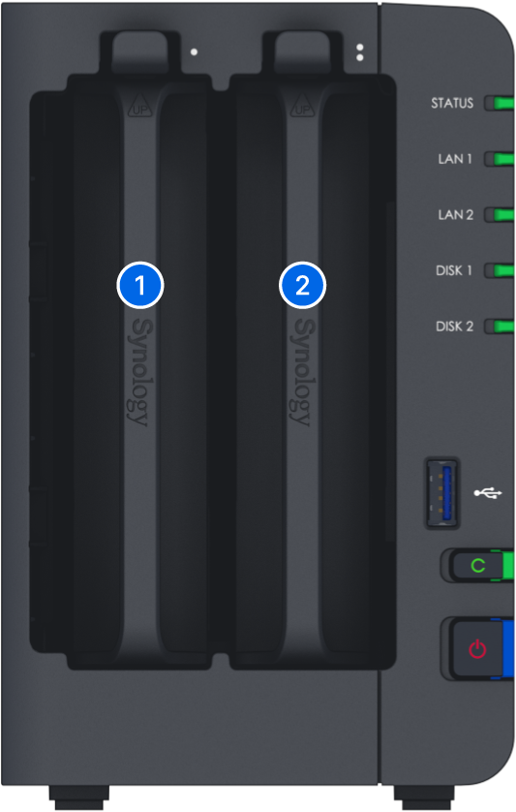Click the STATUS label text

452,103
